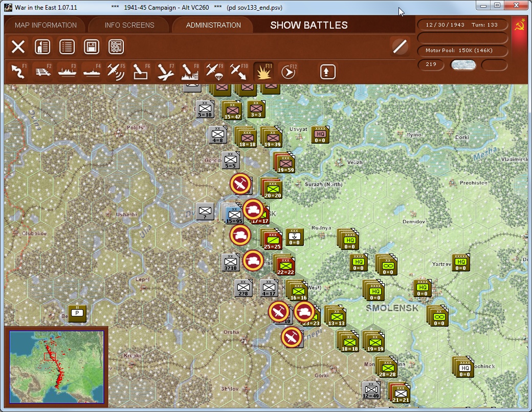Open the list options icon in the administration row
Screen dimensions: 532x412
point(67,47)
